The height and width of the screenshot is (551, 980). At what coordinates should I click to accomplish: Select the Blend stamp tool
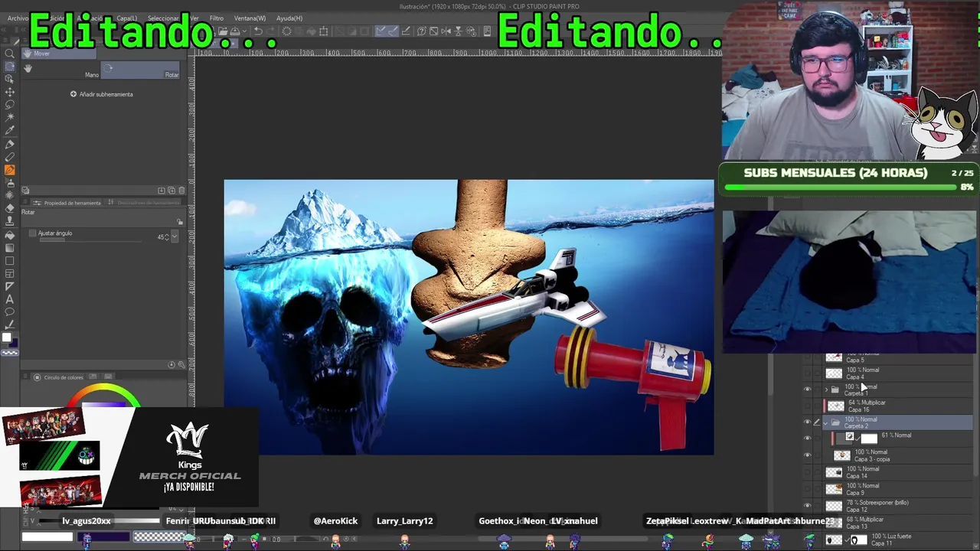[10, 222]
